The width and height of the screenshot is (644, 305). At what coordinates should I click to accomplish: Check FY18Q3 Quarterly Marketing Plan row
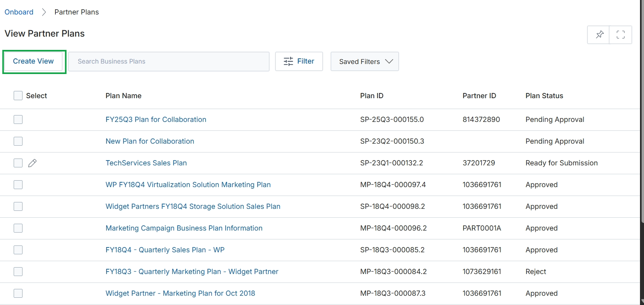point(18,272)
